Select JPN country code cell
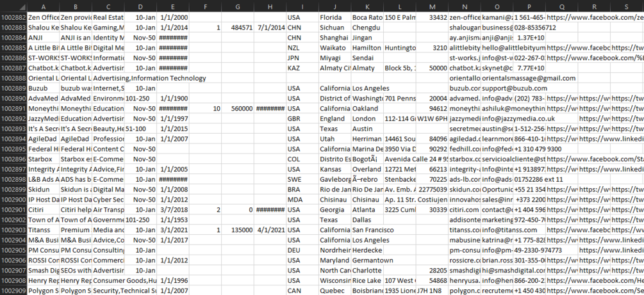Viewport: 644px width, 295px height. click(x=302, y=58)
